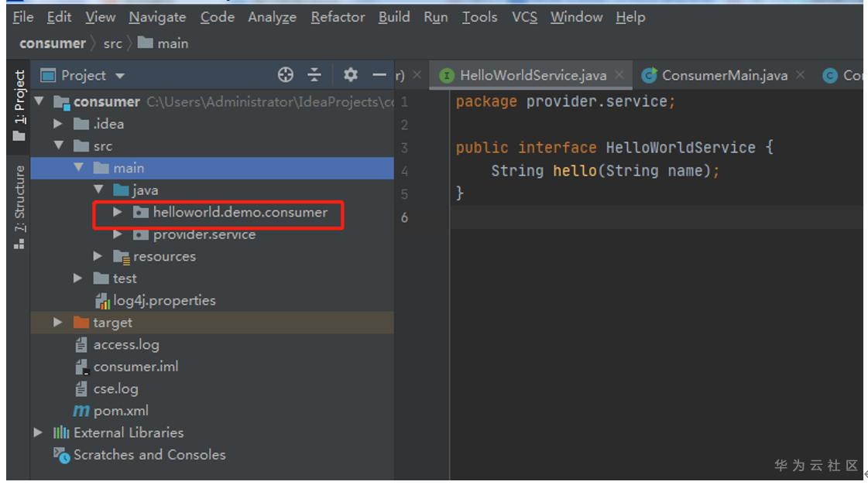This screenshot has height=485, width=868.
Task: Toggle the 1: Project tool window
Action: point(19,104)
